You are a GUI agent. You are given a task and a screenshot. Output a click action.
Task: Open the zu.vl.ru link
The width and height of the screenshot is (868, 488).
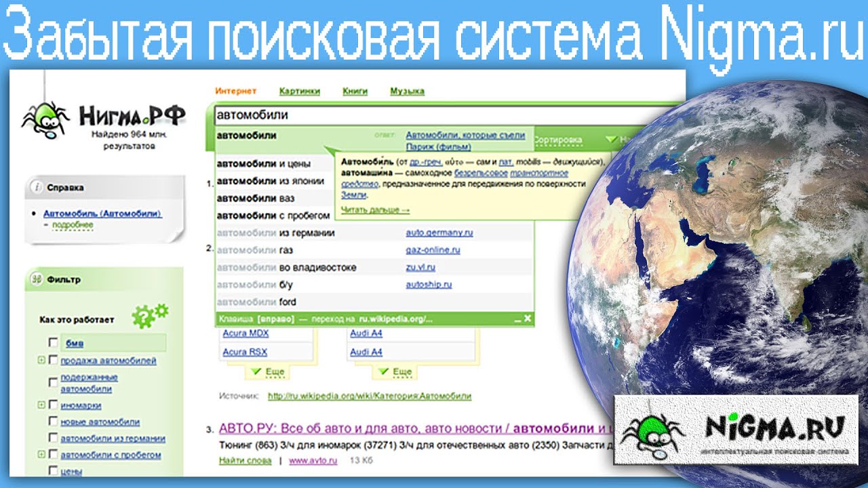coord(420,268)
